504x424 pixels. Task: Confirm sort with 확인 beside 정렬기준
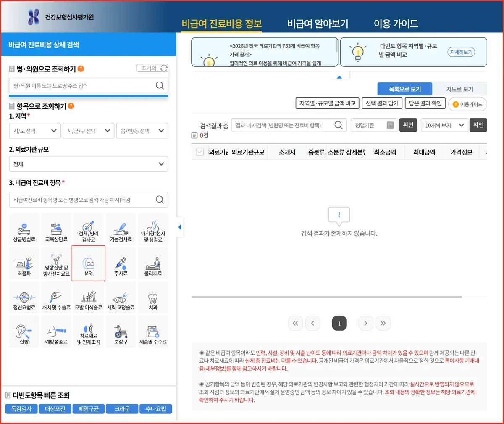point(408,125)
